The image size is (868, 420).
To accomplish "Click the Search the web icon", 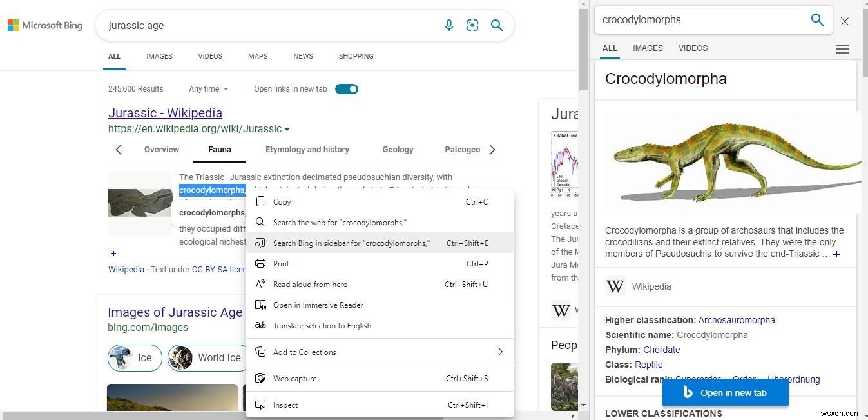I will (x=260, y=223).
